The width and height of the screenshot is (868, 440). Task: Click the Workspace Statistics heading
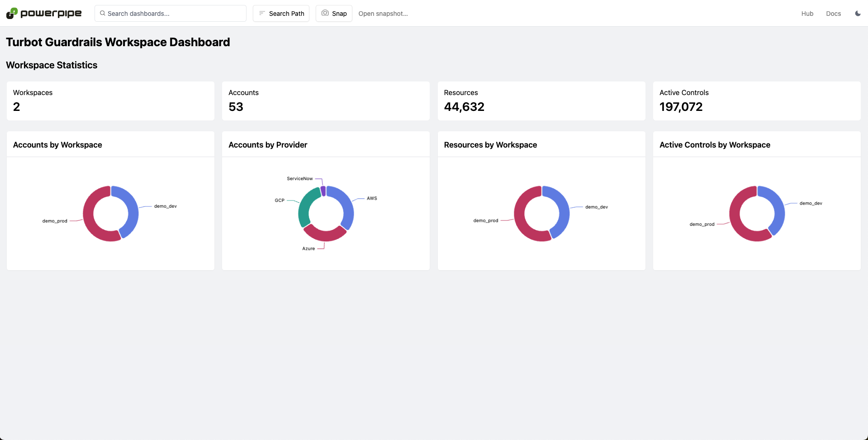(x=52, y=65)
